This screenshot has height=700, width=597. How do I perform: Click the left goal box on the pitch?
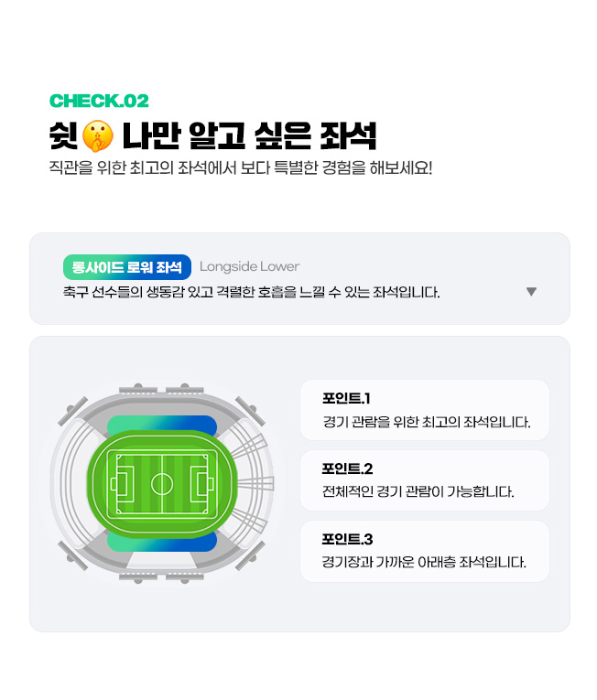pos(122,484)
